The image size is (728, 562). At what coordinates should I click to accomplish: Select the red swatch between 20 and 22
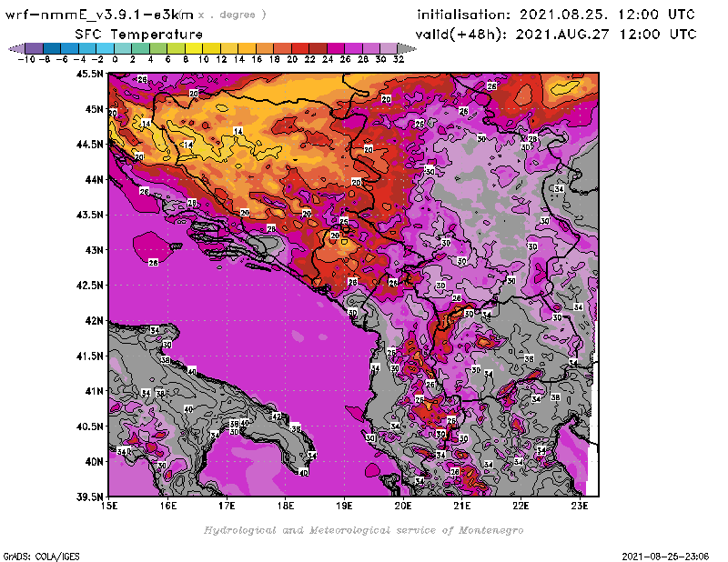pos(300,48)
